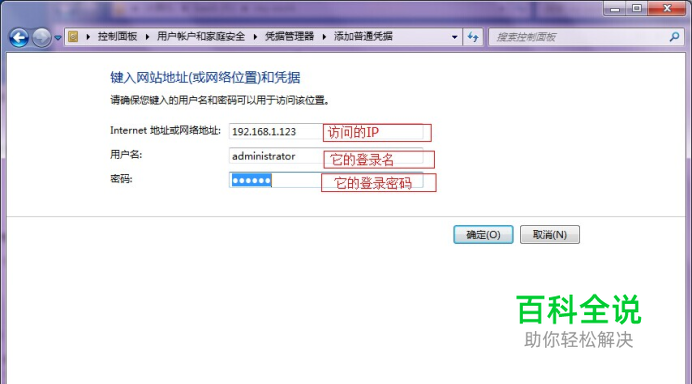Minimize the window
The height and width of the screenshot is (384, 692).
pos(615,8)
